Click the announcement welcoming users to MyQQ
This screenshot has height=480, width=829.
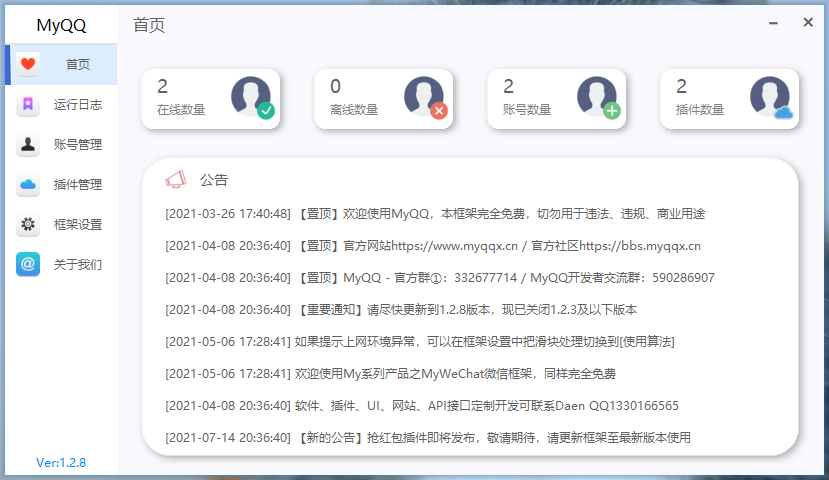pyautogui.click(x=435, y=214)
